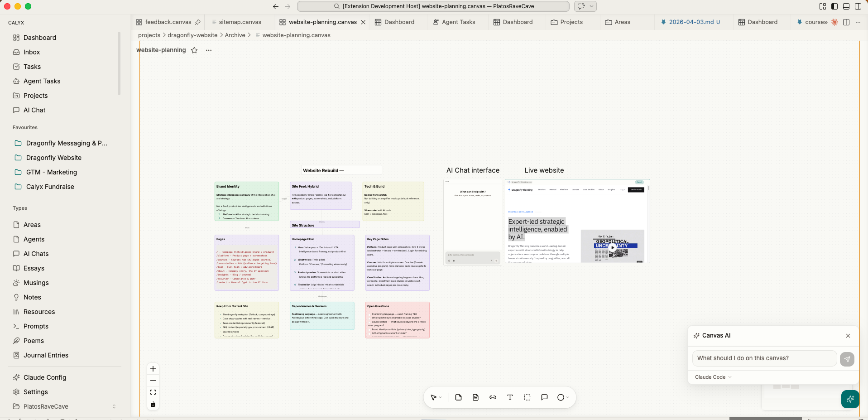868x420 pixels.
Task: Open Inbox in the sidebar
Action: (x=32, y=52)
